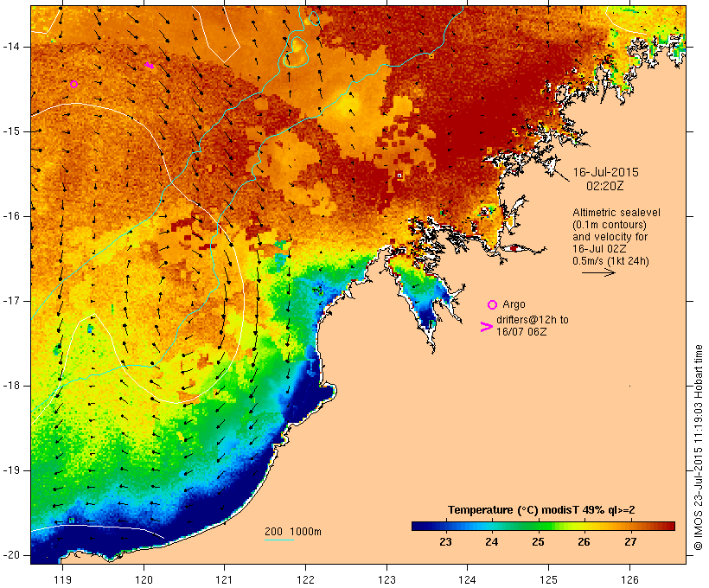Click the latitude axis label '-17'
The width and height of the screenshot is (709, 588).
pyautogui.click(x=11, y=301)
